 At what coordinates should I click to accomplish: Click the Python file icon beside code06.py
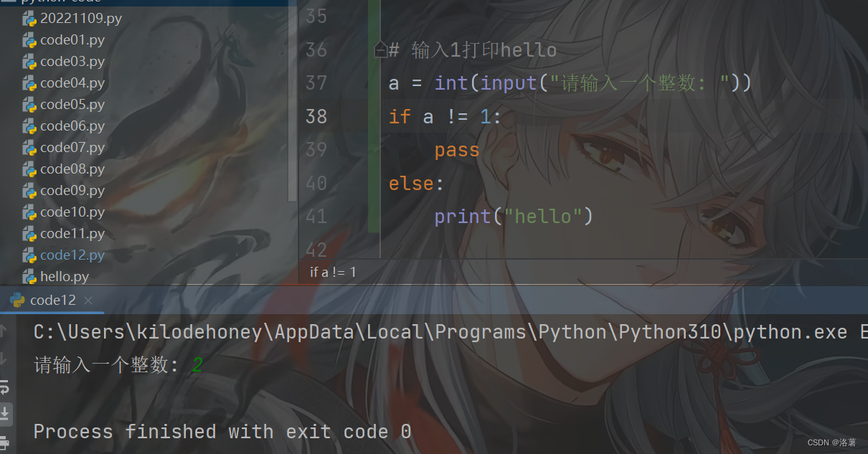[29, 126]
